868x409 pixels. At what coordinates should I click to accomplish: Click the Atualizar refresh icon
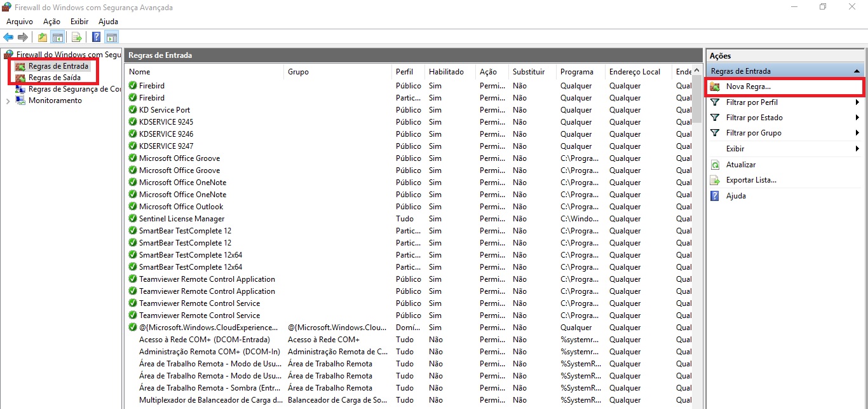pos(715,165)
